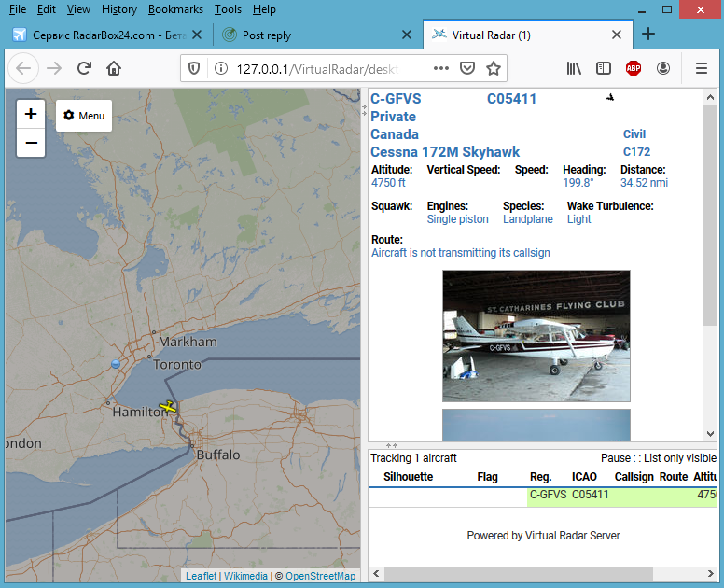Open page actions three-dot menu
Screen dimensions: 724x588
tap(441, 68)
